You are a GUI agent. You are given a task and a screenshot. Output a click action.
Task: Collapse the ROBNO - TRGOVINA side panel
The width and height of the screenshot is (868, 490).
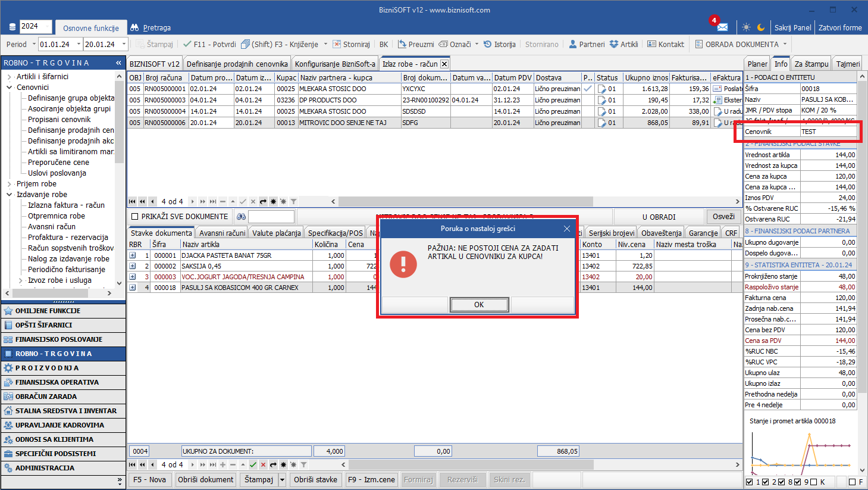118,63
